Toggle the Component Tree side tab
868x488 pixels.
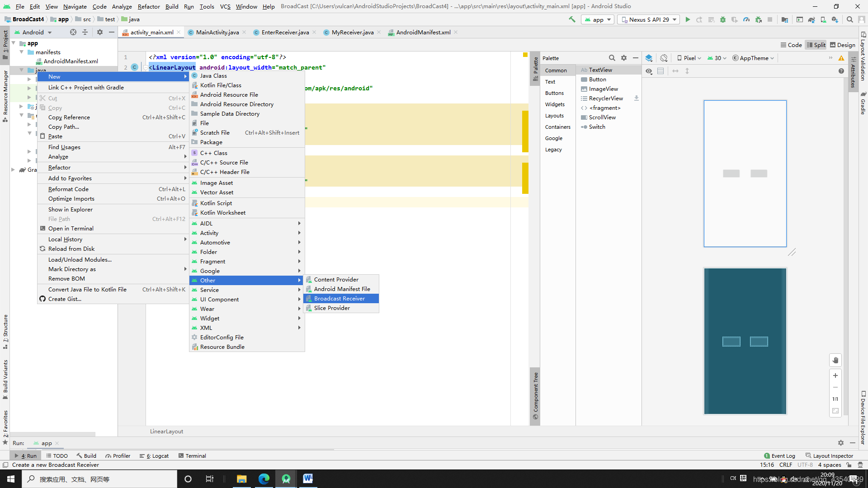[x=535, y=396]
